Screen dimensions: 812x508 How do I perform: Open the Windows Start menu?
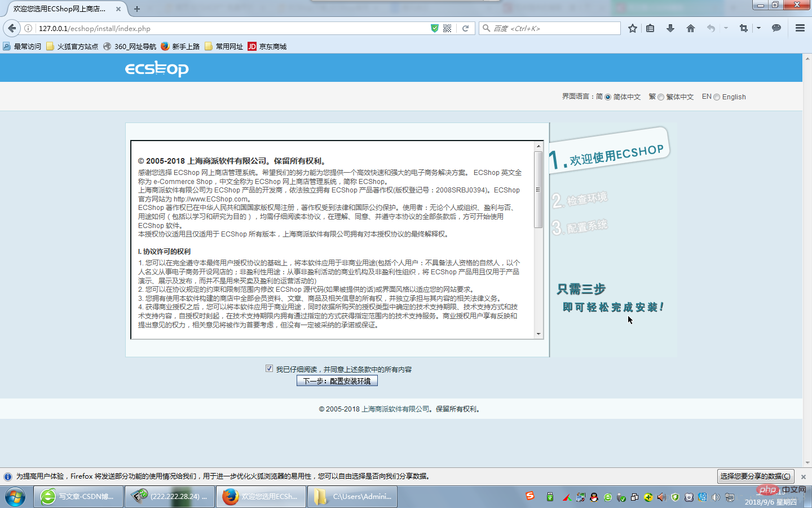[x=15, y=497]
